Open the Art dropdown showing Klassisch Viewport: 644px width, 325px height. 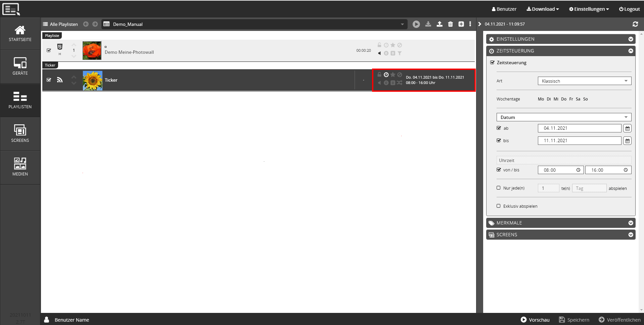coord(584,81)
